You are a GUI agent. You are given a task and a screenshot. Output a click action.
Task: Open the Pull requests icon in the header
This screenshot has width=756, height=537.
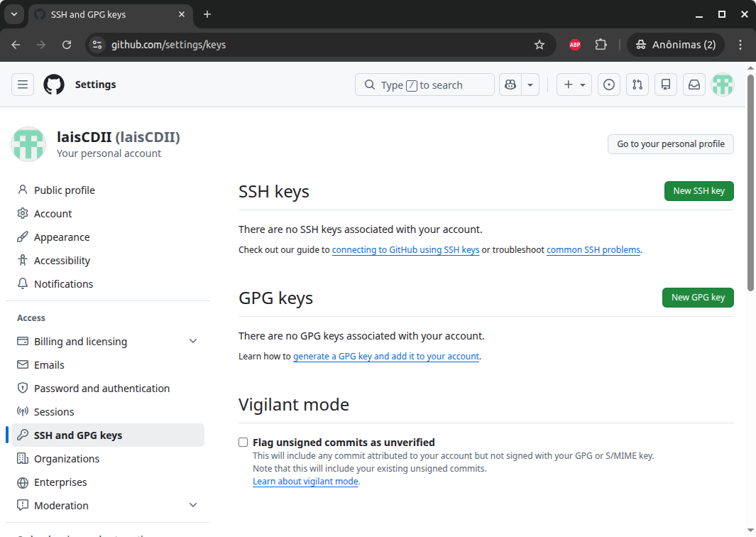tap(637, 85)
